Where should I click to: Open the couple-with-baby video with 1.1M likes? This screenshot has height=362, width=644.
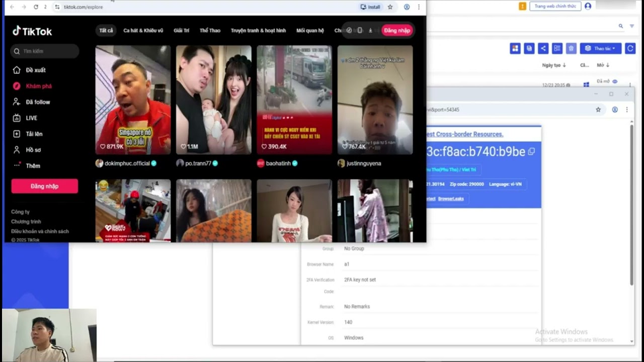(214, 100)
